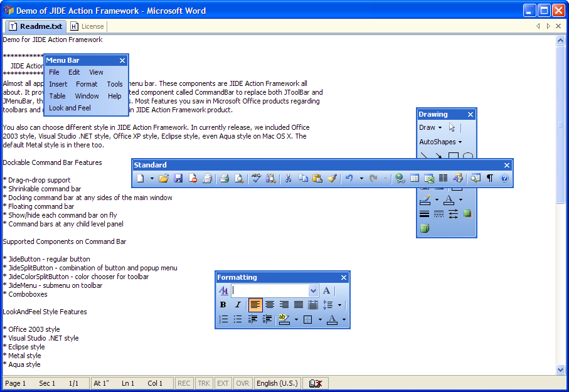The image size is (569, 392).
Task: Click the 3-D Style green cube icon
Action: 424,228
